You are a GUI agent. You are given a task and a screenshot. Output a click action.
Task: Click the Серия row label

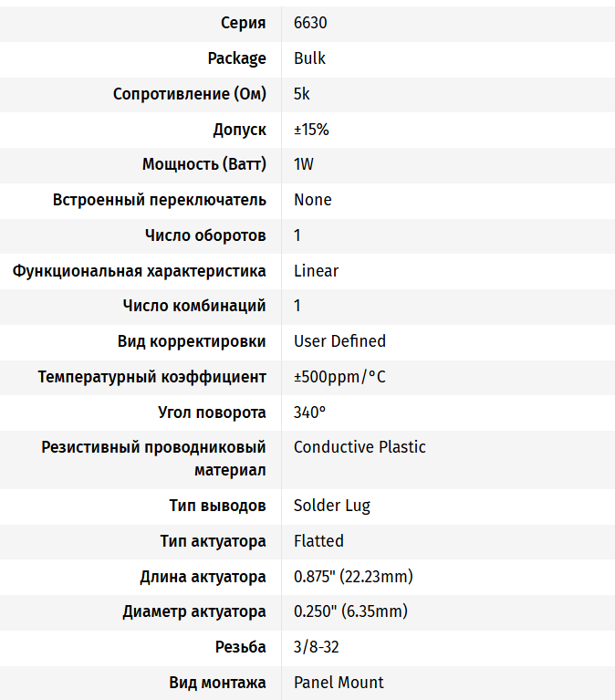244,23
